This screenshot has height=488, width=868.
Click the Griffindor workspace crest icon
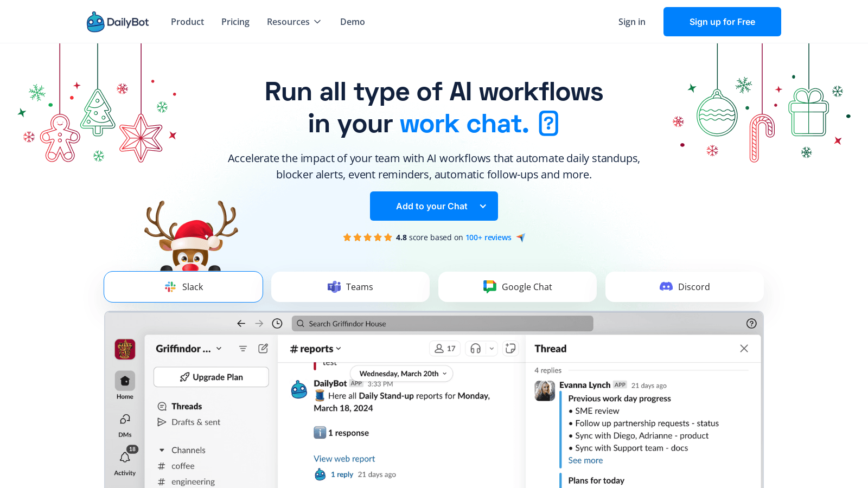click(125, 349)
